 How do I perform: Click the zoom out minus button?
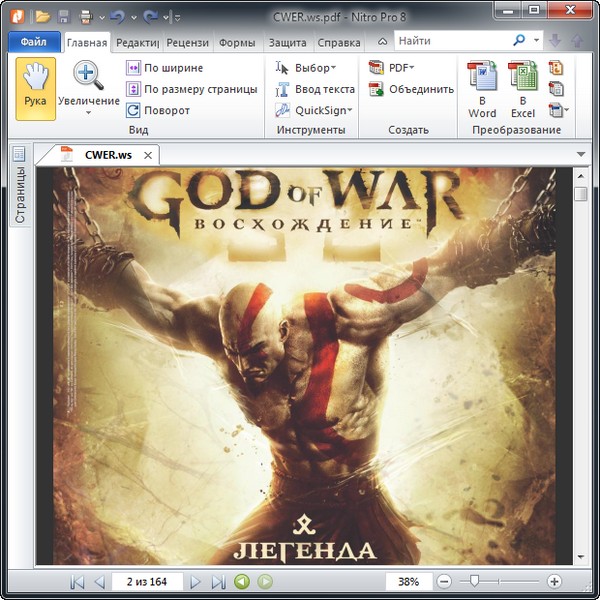pyautogui.click(x=444, y=581)
